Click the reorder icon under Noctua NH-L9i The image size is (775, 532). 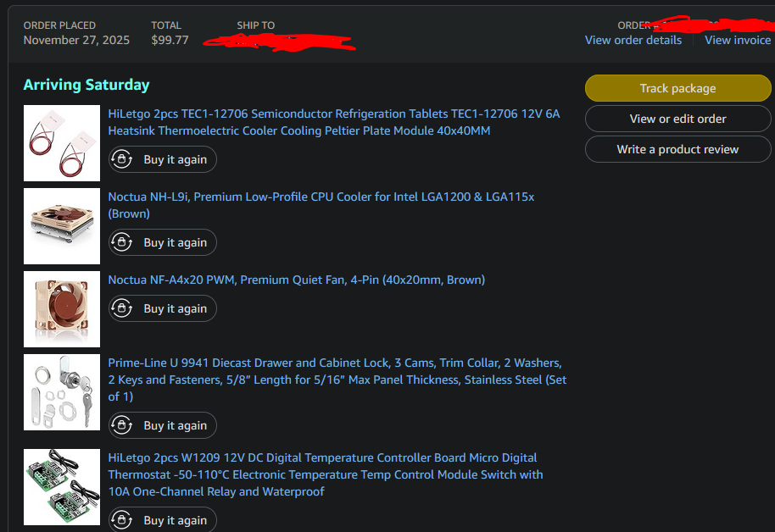point(121,242)
